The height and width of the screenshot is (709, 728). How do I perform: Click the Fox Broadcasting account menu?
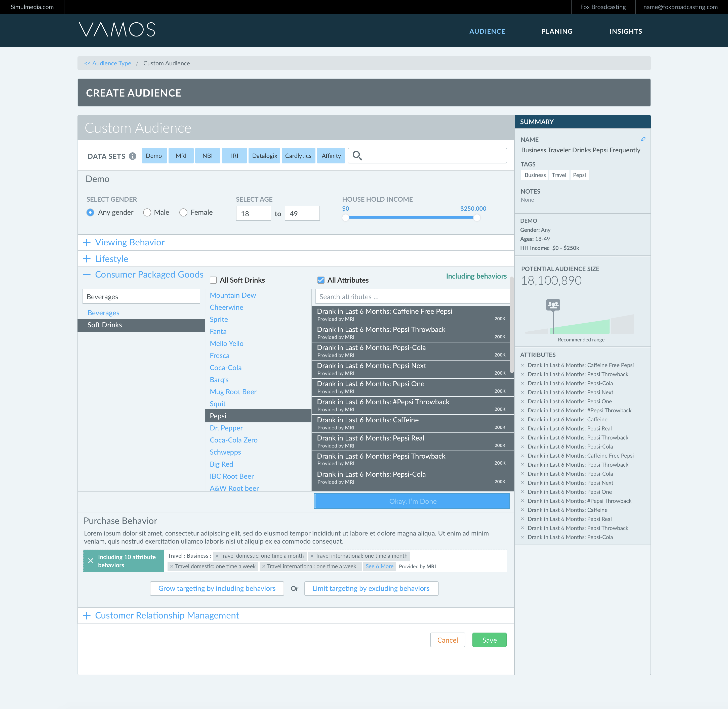[603, 7]
